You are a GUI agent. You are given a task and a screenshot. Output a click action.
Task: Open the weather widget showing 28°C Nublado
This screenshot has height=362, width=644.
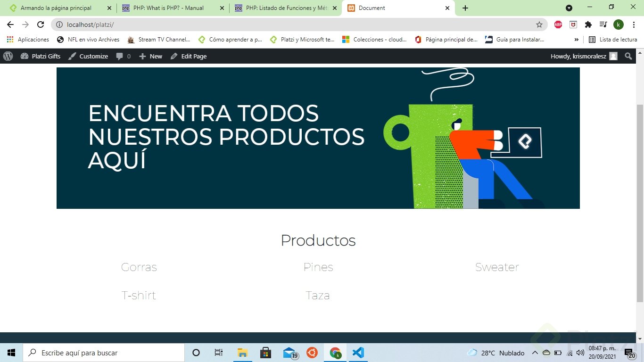click(x=495, y=353)
